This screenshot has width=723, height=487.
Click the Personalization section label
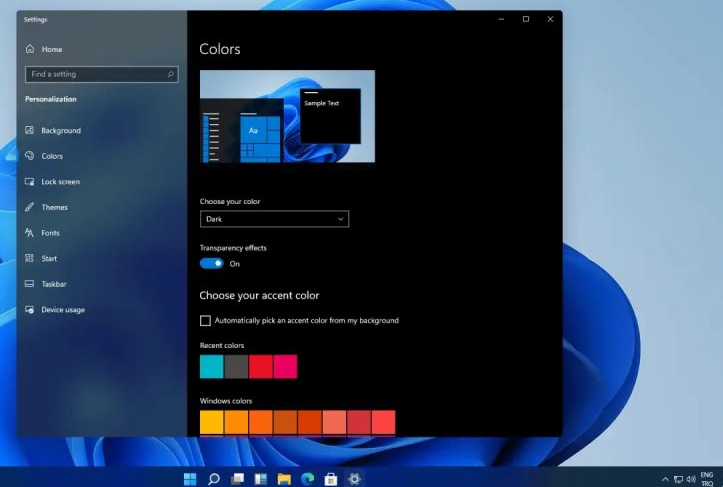coord(51,99)
